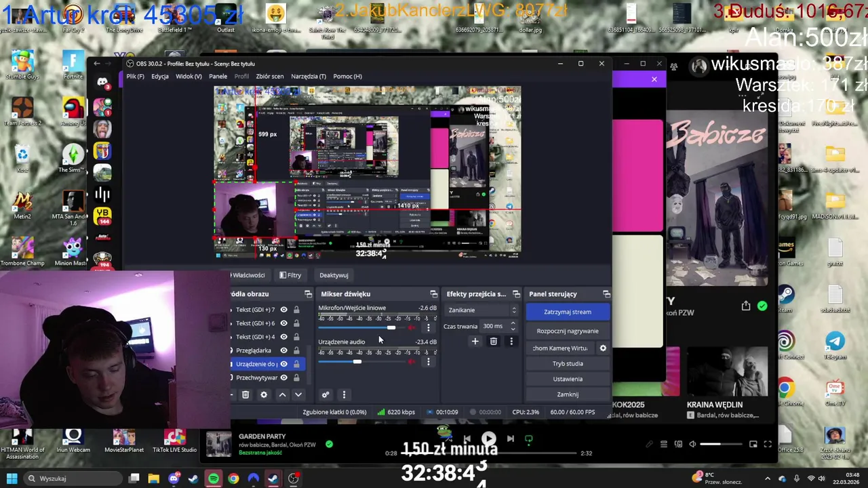The width and height of the screenshot is (868, 488).
Task: Move selected source down in list
Action: click(x=298, y=394)
